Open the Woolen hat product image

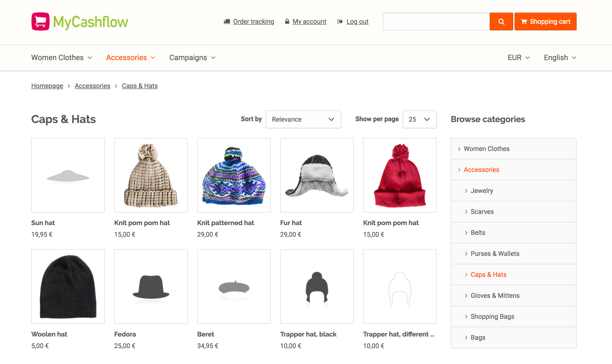tap(68, 286)
